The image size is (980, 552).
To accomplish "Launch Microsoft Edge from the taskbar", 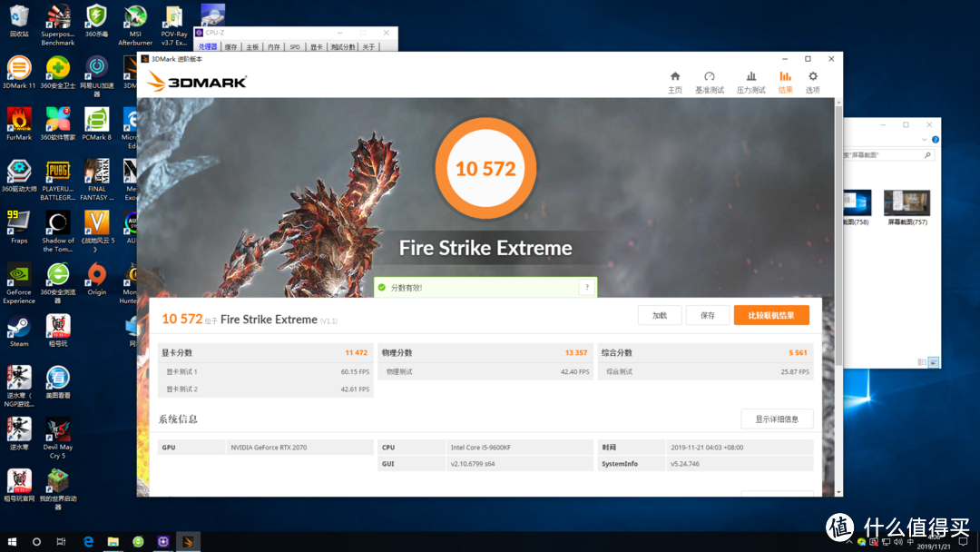I will 88,542.
